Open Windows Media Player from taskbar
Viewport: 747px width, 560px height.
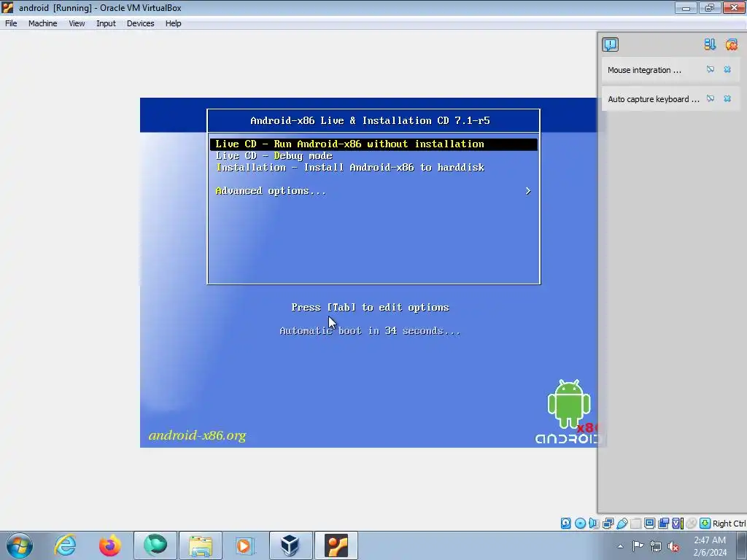point(245,545)
